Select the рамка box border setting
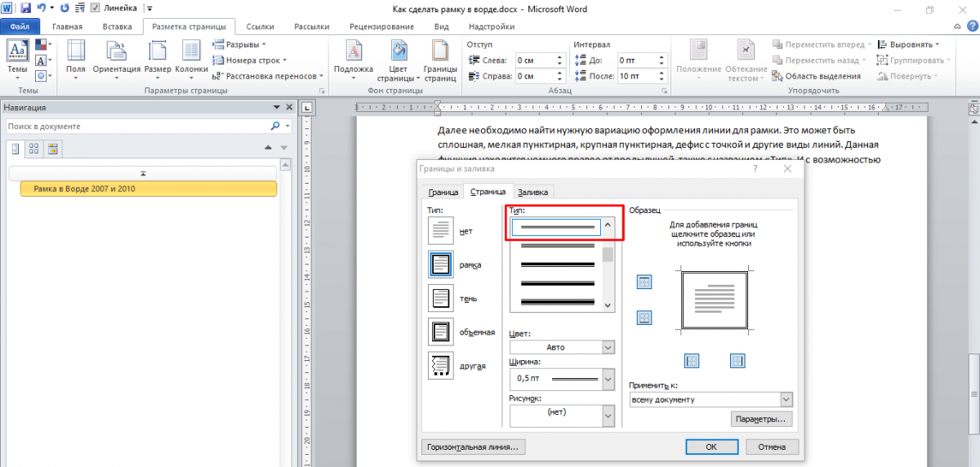Viewport: 980px width, 467px height. tap(440, 265)
